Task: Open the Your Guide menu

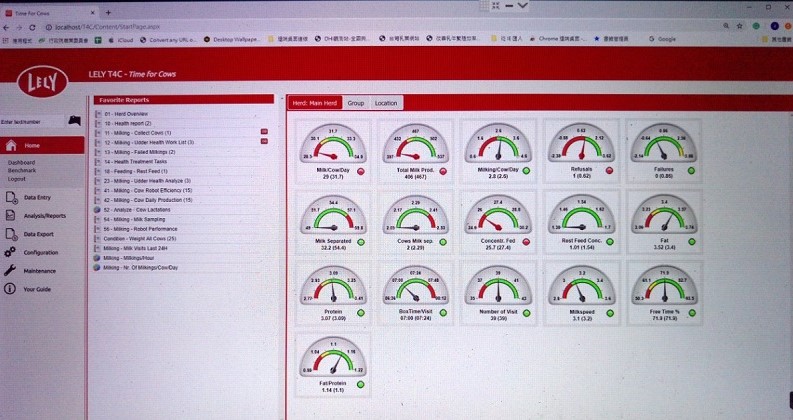Action: tap(36, 289)
